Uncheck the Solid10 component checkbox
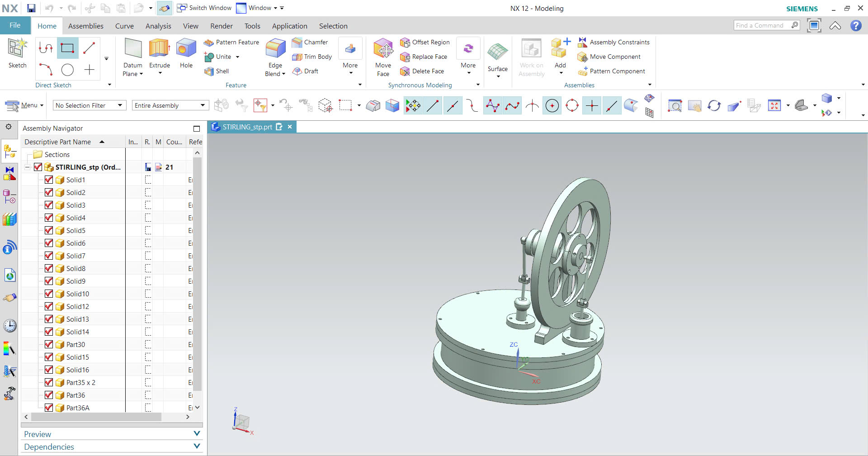This screenshot has width=868, height=456. tap(49, 294)
